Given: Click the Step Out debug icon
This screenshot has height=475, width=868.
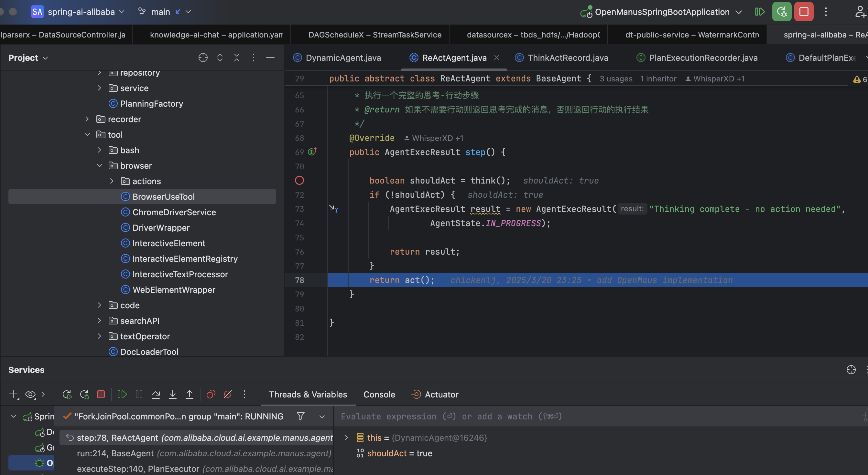Looking at the screenshot, I should tap(190, 394).
